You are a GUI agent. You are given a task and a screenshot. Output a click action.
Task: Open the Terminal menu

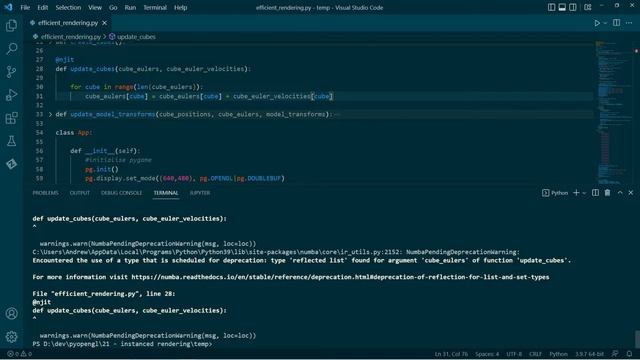tap(155, 7)
